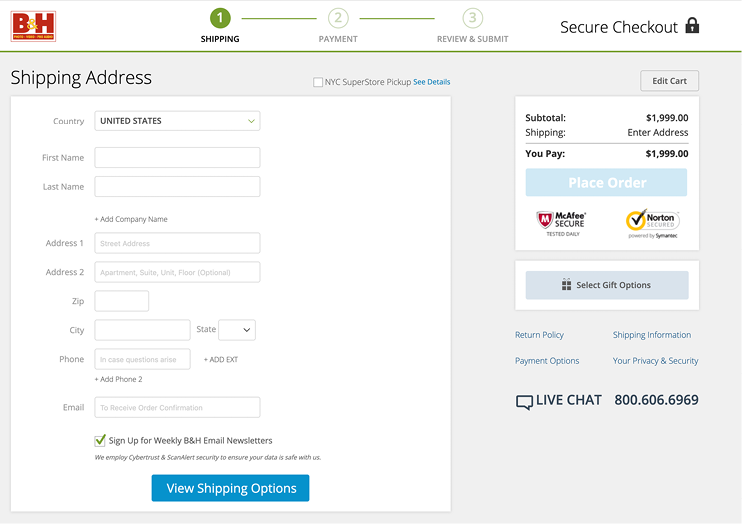Expand Add Phone 2 field
This screenshot has height=524, width=742.
click(119, 379)
